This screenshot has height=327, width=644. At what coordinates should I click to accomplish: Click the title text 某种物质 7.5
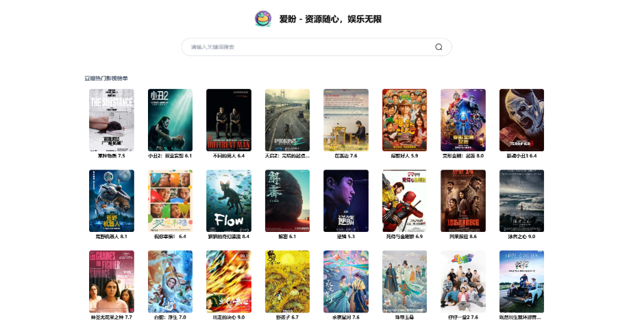pos(111,156)
